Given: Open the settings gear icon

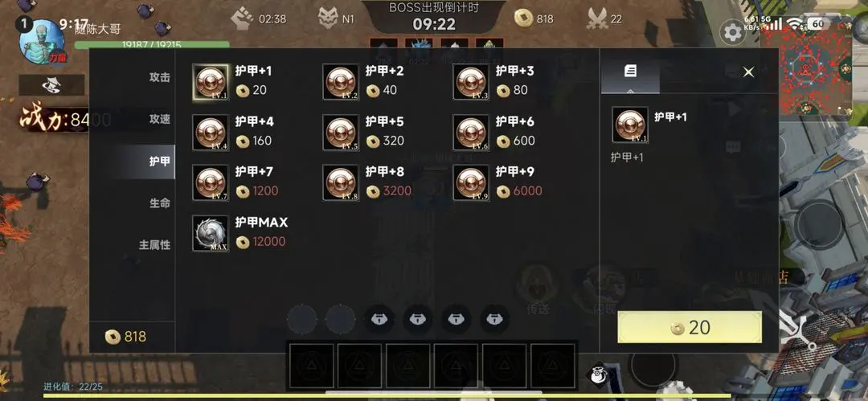Looking at the screenshot, I should coord(733,33).
